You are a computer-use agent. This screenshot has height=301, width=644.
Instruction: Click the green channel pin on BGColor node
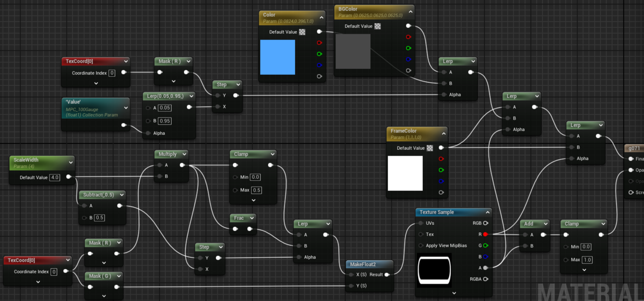[x=409, y=48]
